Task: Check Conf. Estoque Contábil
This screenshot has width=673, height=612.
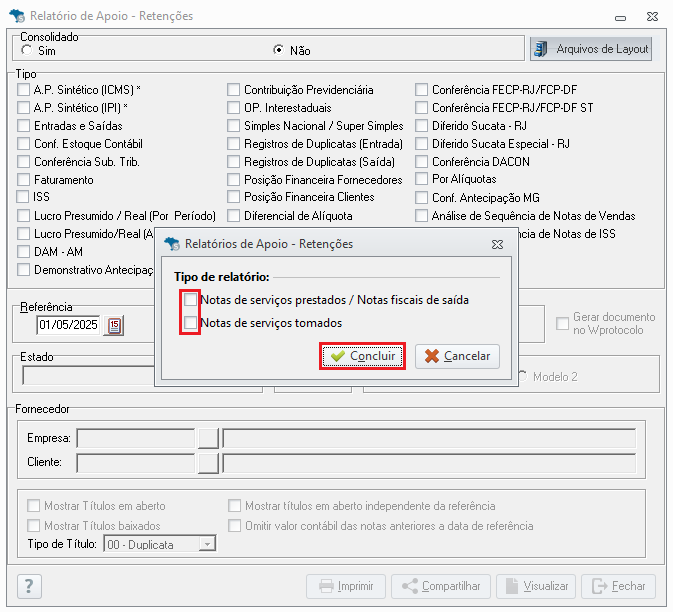Action: coord(23,144)
